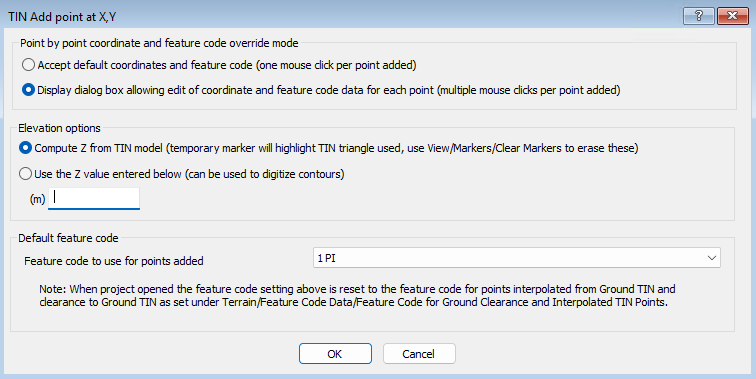Viewport: 756px width, 379px height.
Task: Open the 1 PI feature code combo box
Action: click(516, 258)
